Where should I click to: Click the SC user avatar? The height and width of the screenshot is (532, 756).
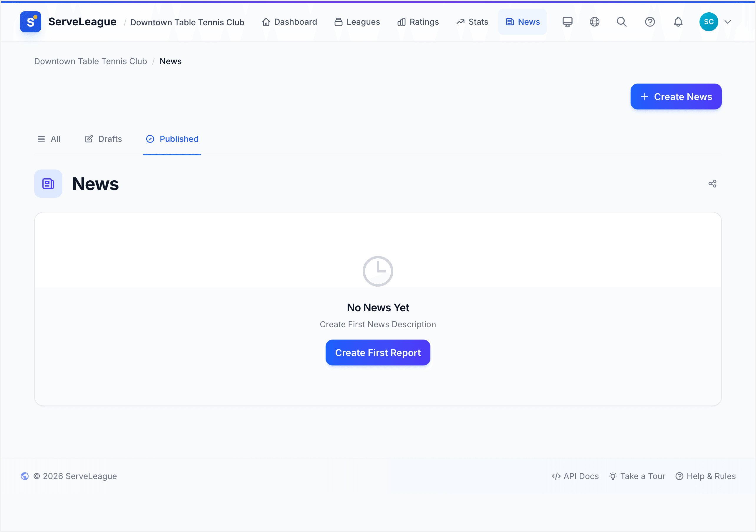point(709,22)
